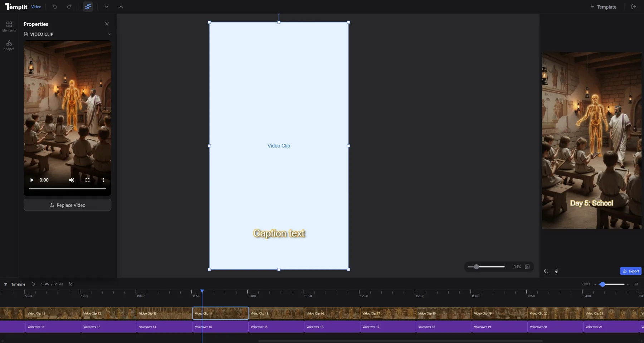Select Voiceover 17 on timeline
644x343 pixels.
(388, 327)
